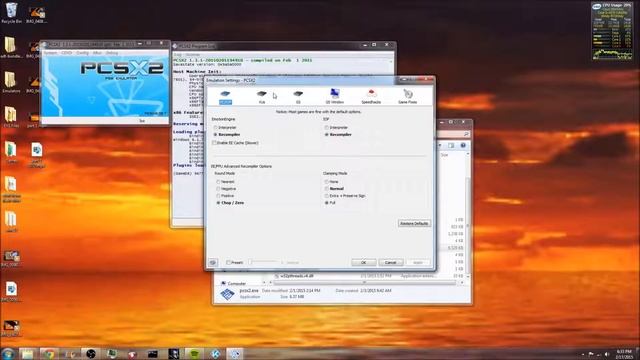
Task: Click the active PCSX2 taskbar icon
Action: [x=235, y=354]
